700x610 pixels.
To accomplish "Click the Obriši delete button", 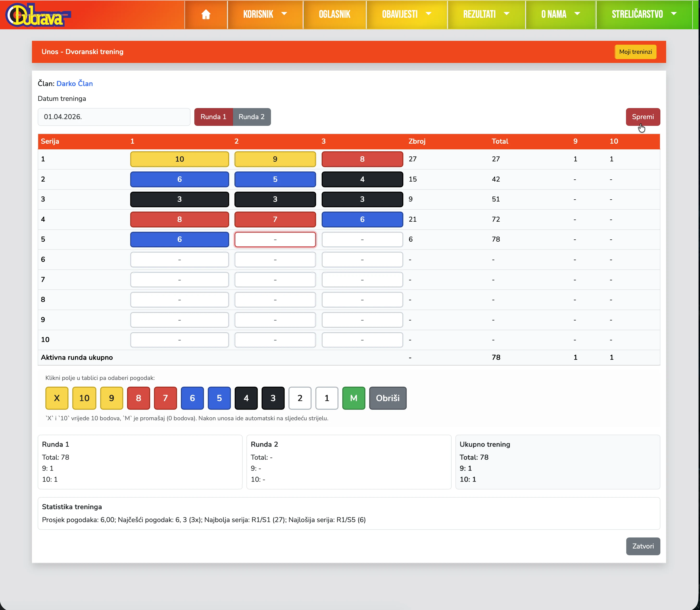I will click(x=387, y=398).
